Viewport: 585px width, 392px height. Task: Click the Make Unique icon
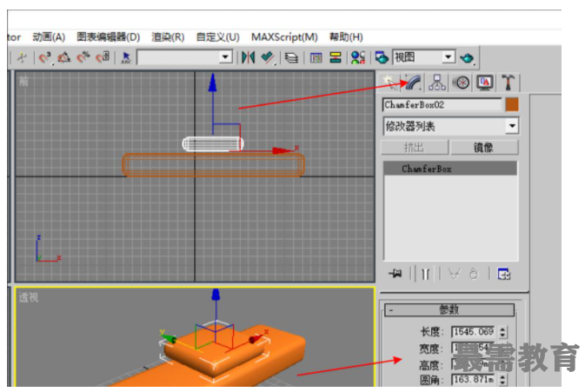(454, 274)
